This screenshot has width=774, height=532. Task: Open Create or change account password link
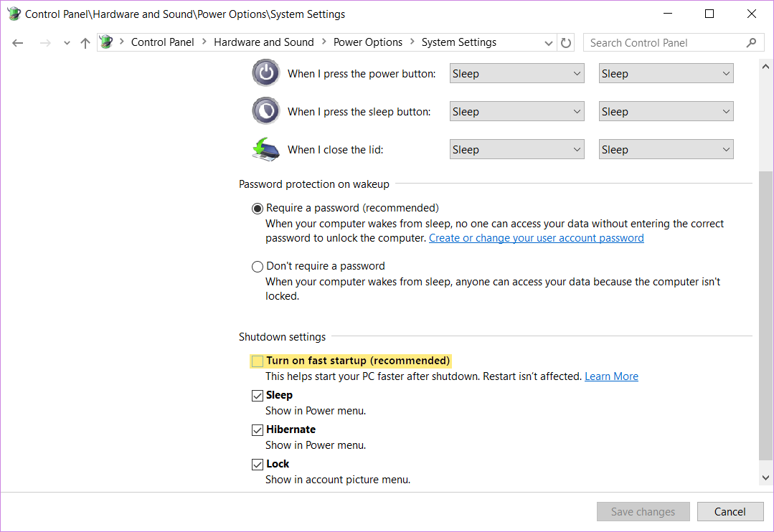pyautogui.click(x=536, y=238)
